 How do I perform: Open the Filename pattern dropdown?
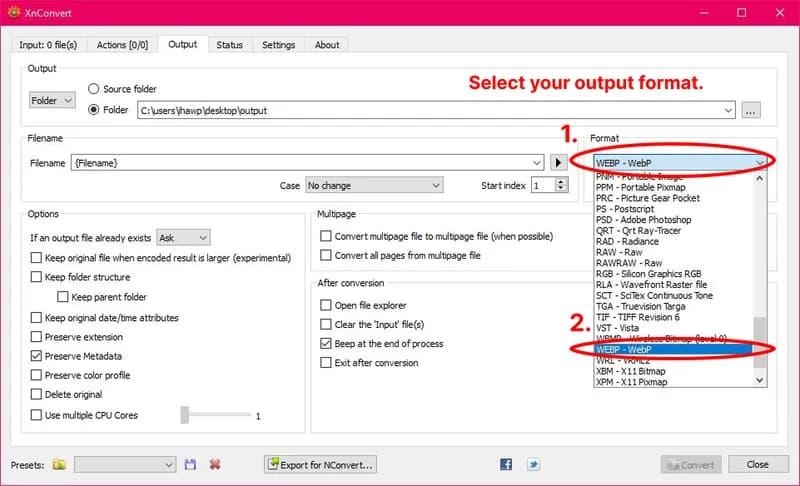click(537, 163)
